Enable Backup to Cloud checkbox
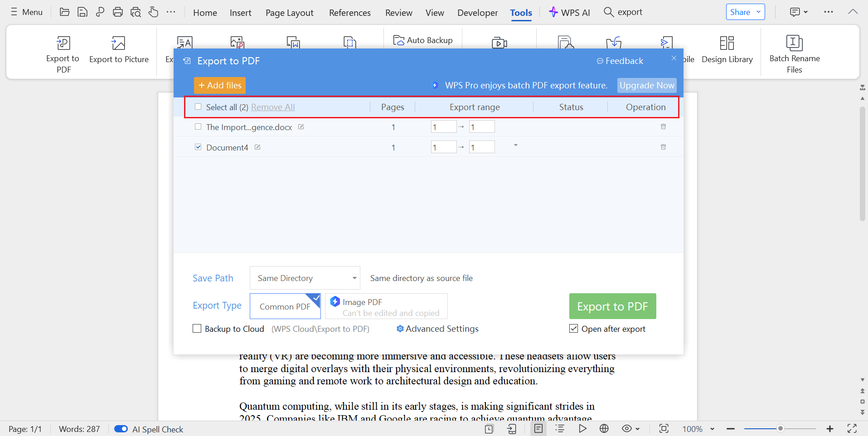 coord(197,329)
